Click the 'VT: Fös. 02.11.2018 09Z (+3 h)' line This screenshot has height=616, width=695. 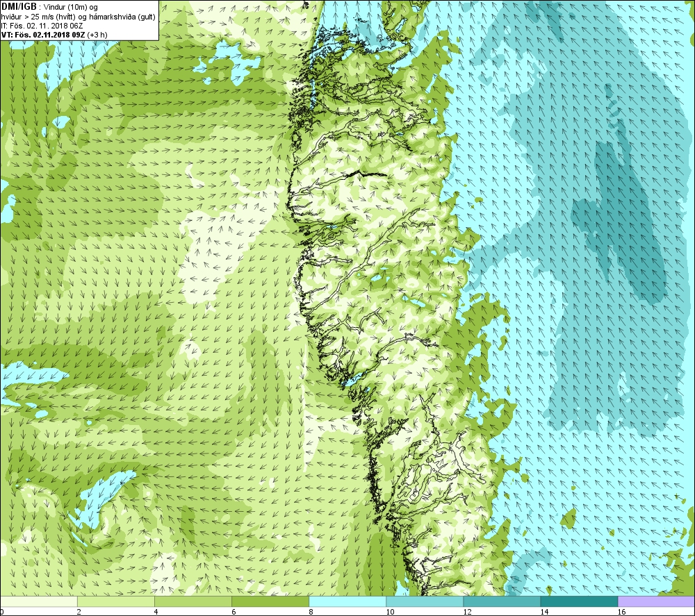(54, 35)
